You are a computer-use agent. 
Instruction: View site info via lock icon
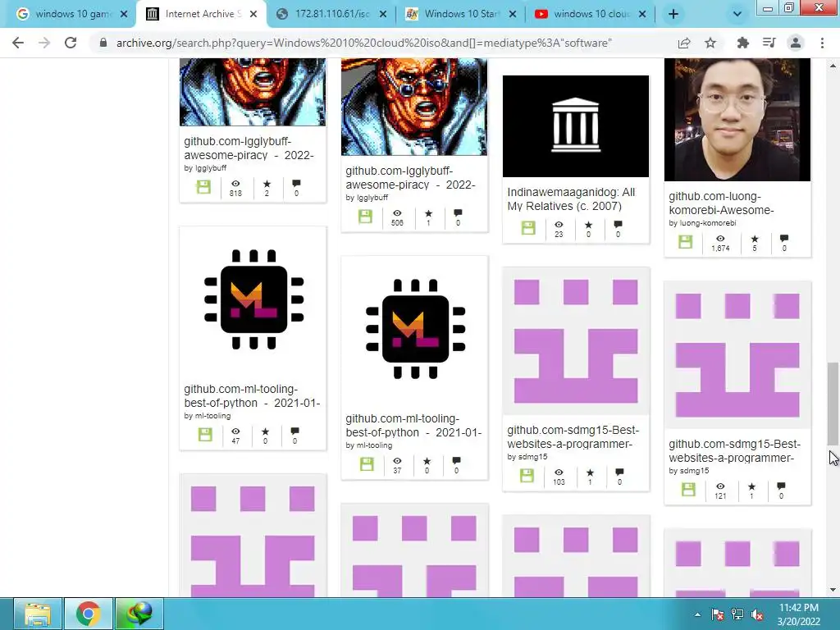click(x=103, y=43)
